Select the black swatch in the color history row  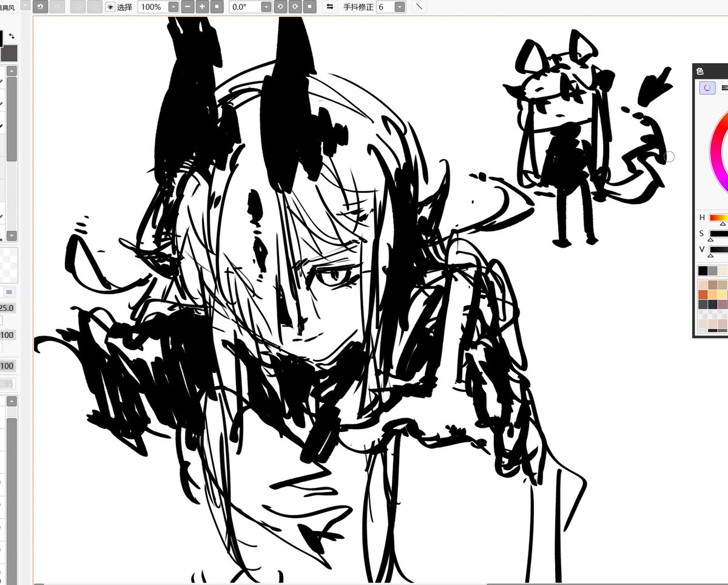[703, 271]
